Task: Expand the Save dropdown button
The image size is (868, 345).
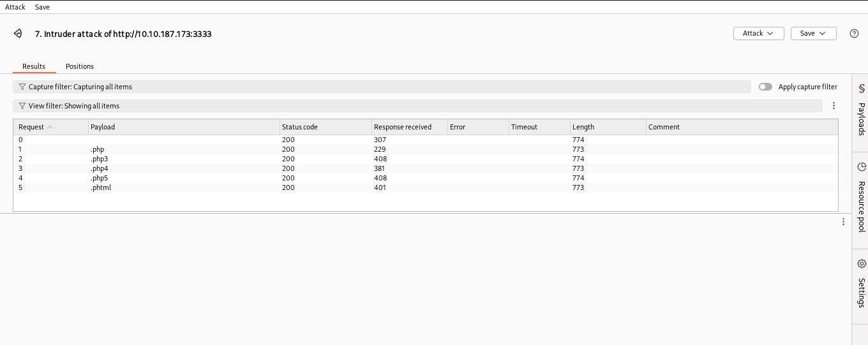Action: tap(813, 33)
